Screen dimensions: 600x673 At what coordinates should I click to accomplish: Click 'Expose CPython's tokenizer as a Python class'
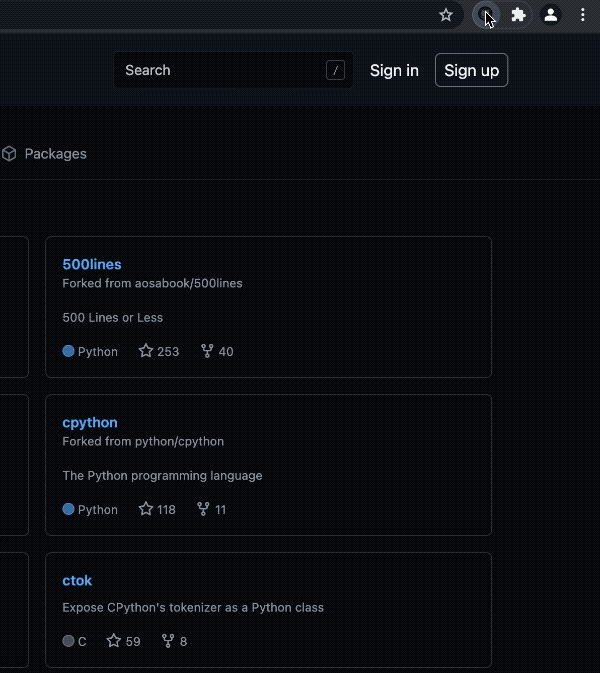pyautogui.click(x=193, y=607)
